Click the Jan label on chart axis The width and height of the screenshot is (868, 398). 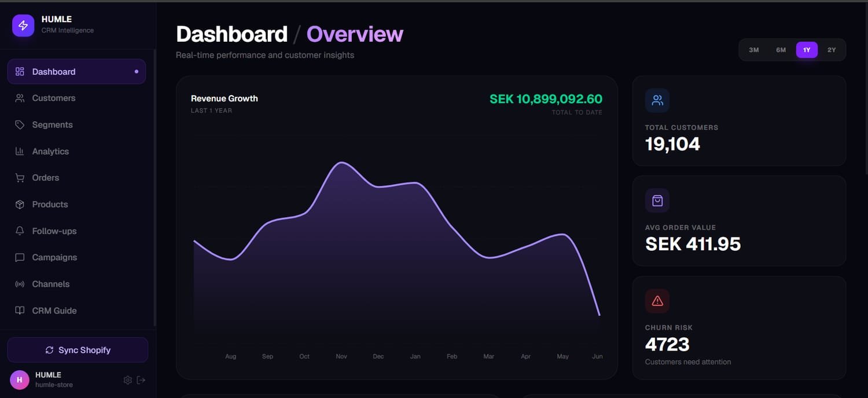pyautogui.click(x=415, y=356)
